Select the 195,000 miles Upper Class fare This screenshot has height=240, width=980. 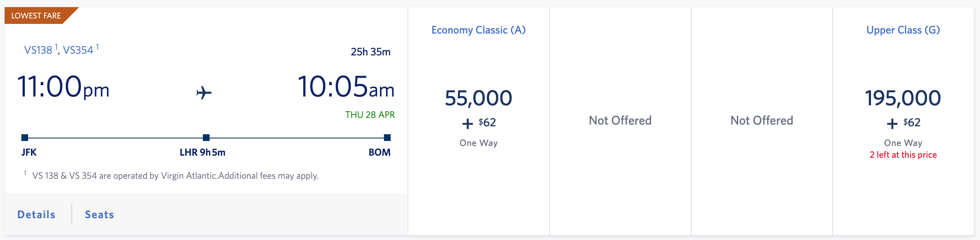pos(903,98)
